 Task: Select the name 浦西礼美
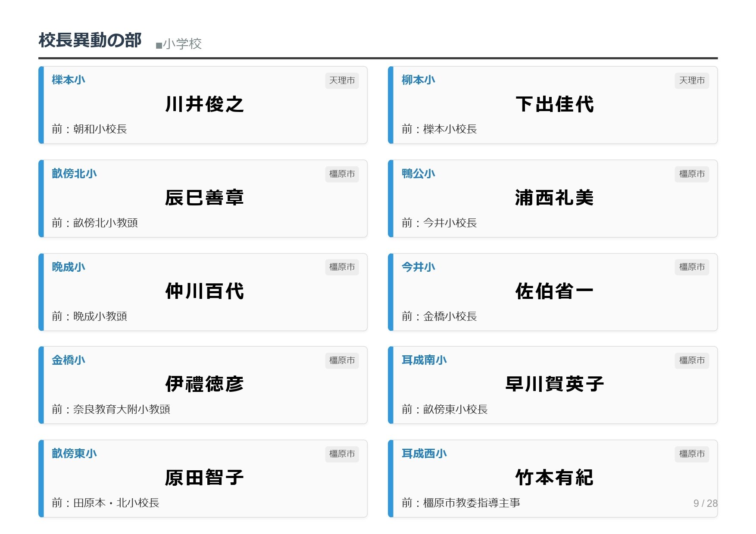click(554, 198)
